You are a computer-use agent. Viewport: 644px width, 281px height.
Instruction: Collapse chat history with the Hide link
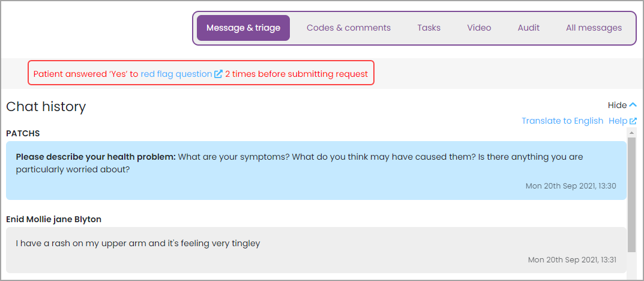coord(617,105)
